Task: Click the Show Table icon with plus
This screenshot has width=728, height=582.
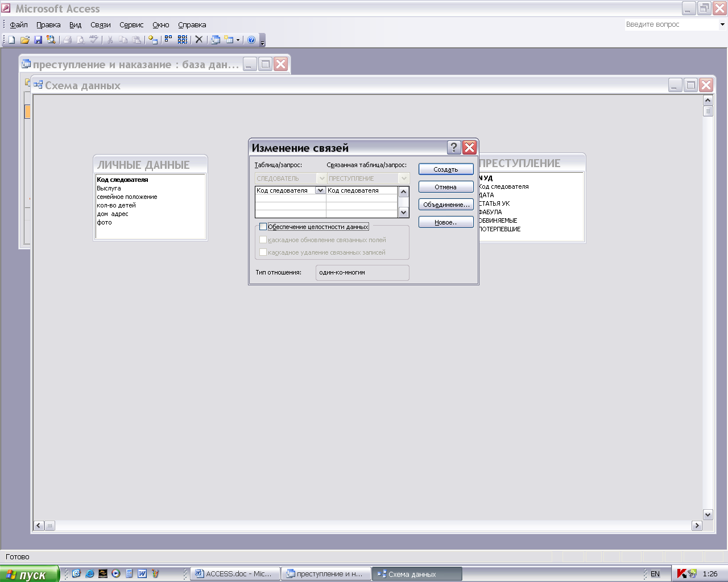Action: 153,40
